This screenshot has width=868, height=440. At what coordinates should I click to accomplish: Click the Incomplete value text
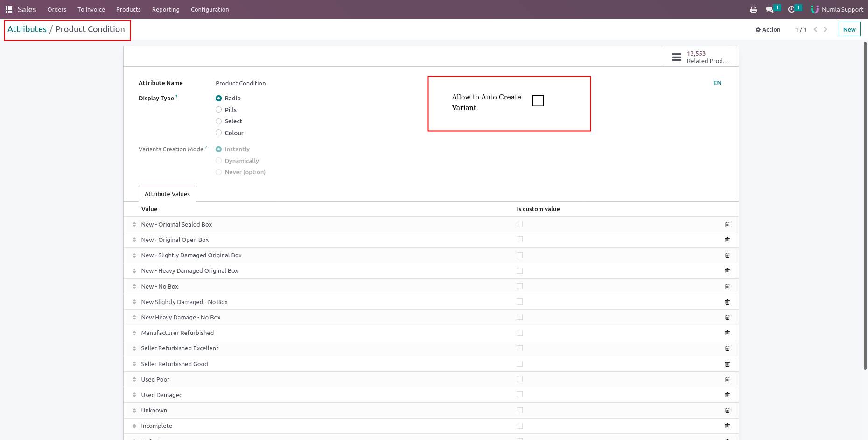(156, 426)
